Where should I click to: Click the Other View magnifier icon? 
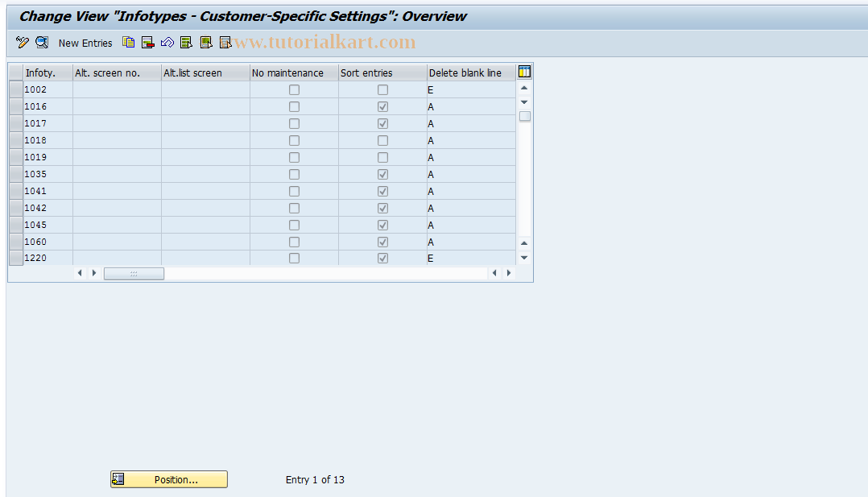click(x=42, y=43)
